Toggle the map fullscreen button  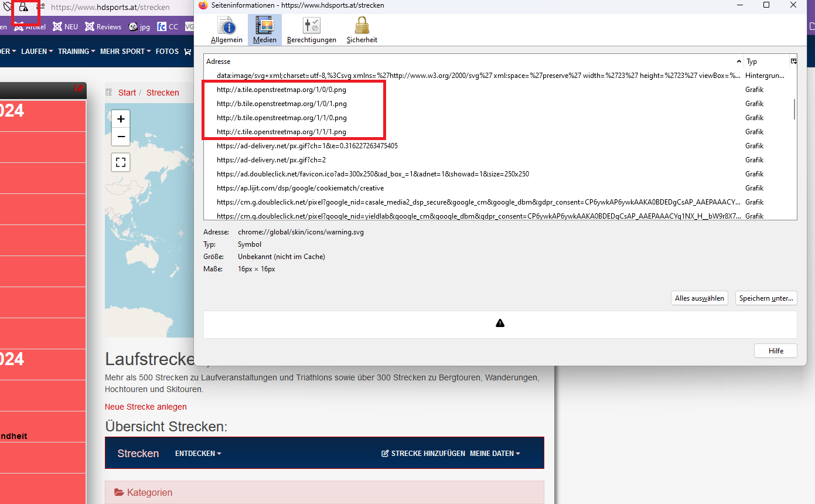121,162
